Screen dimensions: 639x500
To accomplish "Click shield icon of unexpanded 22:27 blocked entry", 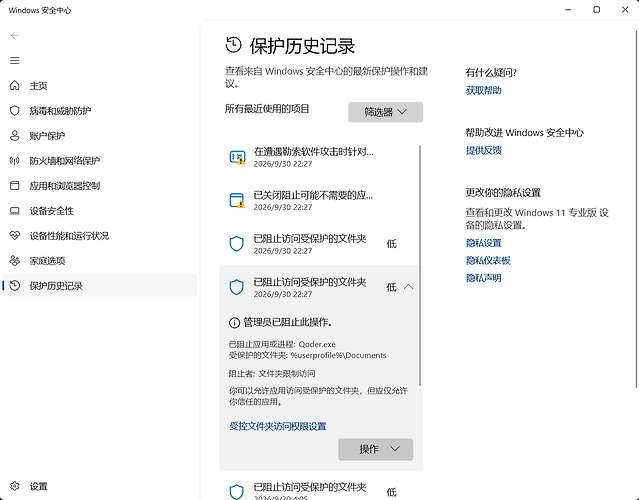I will [x=237, y=244].
